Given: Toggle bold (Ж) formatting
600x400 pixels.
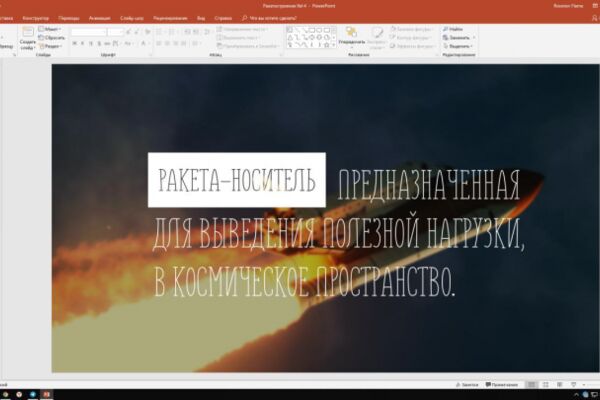Looking at the screenshot, I should pyautogui.click(x=74, y=44).
